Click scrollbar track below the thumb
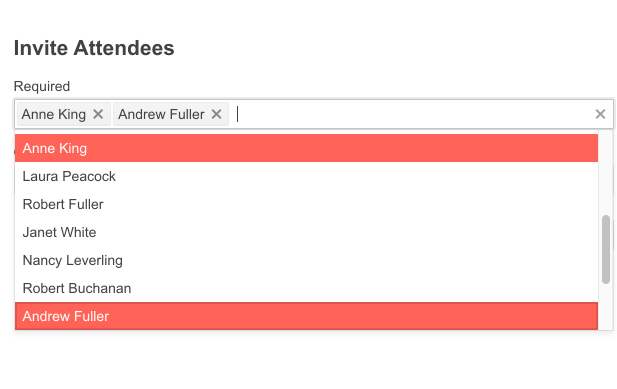This screenshot has height=389, width=617. (606, 307)
